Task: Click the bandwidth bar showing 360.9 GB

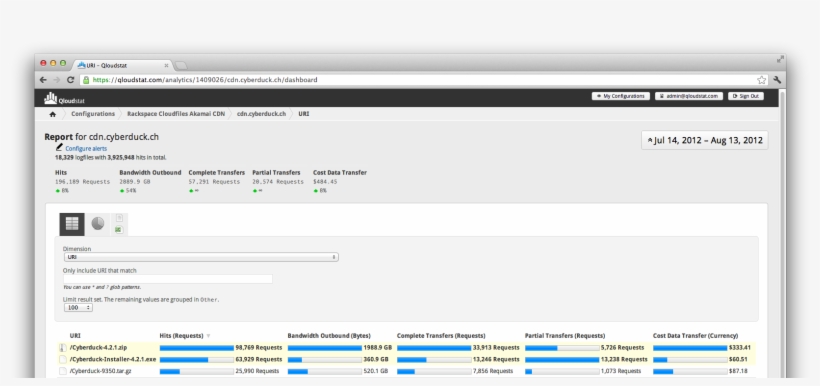Action: (x=325, y=359)
